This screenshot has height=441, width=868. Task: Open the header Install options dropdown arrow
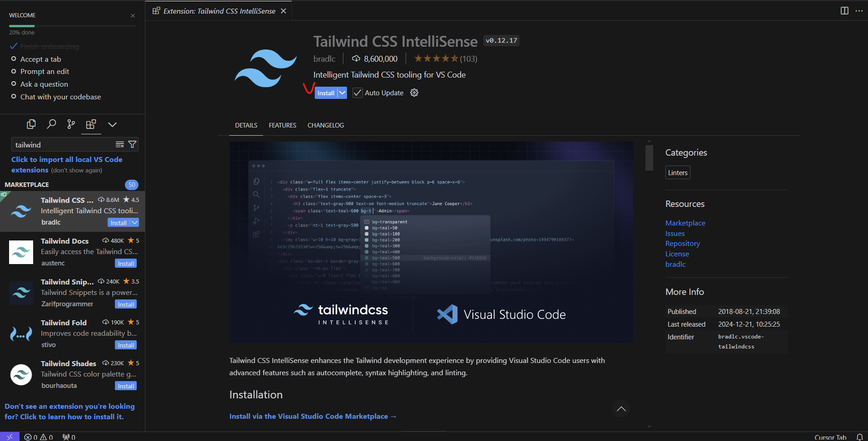pyautogui.click(x=342, y=93)
